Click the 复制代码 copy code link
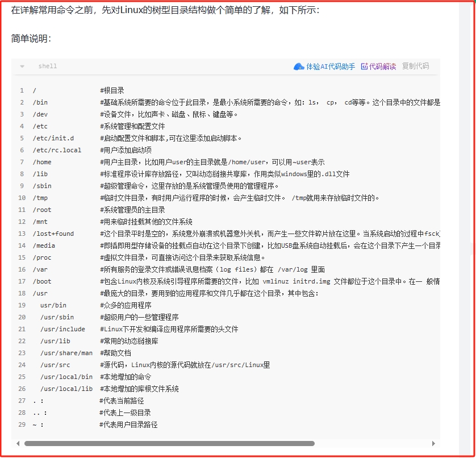The height and width of the screenshot is (458, 476). point(415,66)
